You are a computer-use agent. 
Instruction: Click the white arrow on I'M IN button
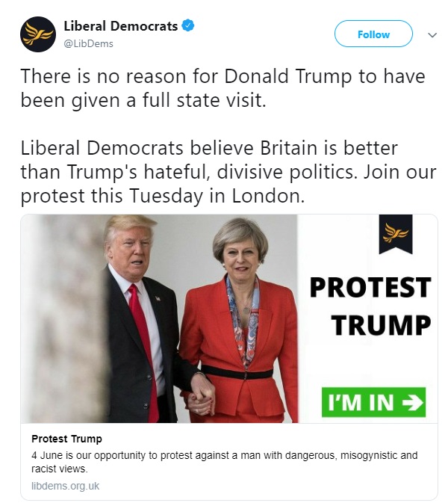[413, 403]
